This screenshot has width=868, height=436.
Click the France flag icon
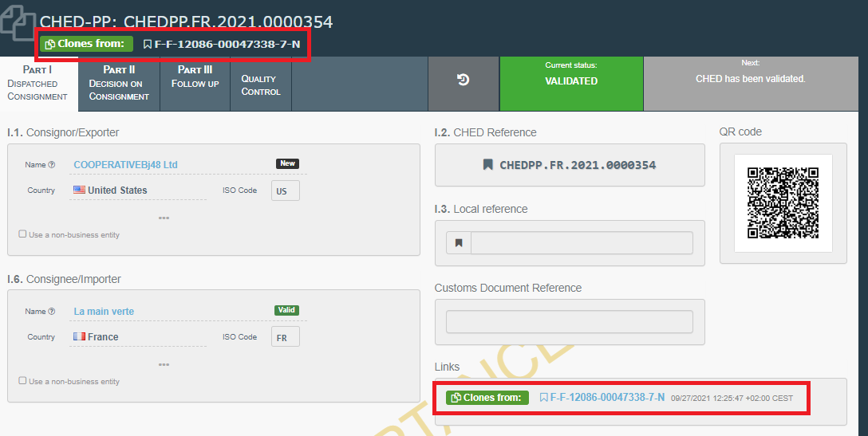pyautogui.click(x=79, y=336)
